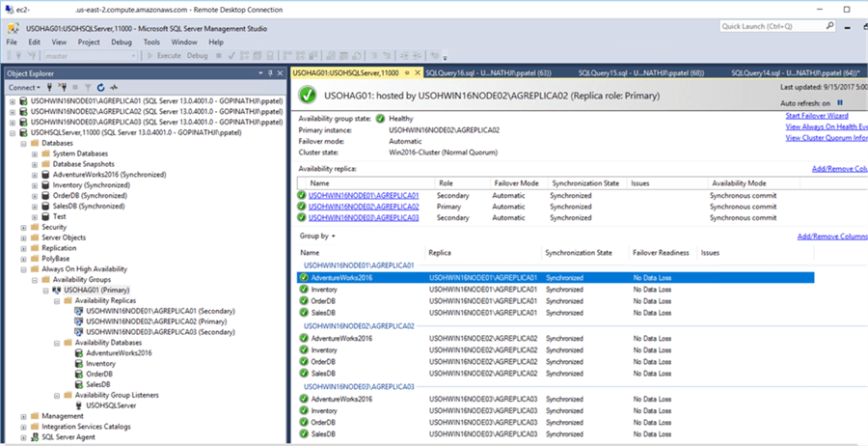
Task: Click Connect Object Explorer plug icon
Action: (x=50, y=88)
